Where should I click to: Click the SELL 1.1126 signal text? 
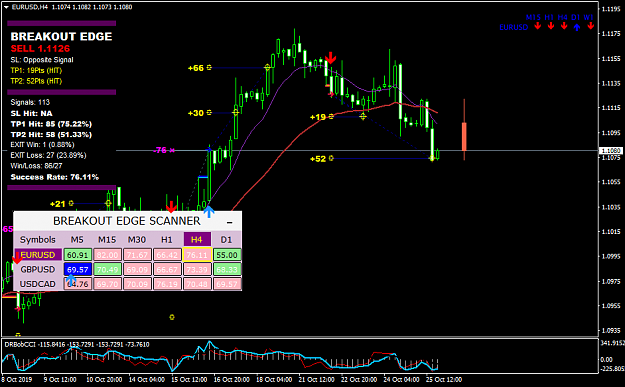tap(40, 49)
